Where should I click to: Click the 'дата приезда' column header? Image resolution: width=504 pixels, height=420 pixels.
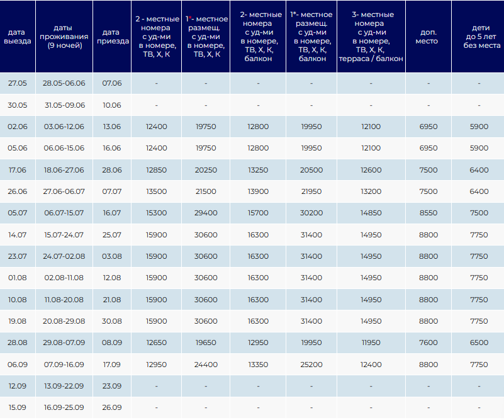[x=113, y=37]
